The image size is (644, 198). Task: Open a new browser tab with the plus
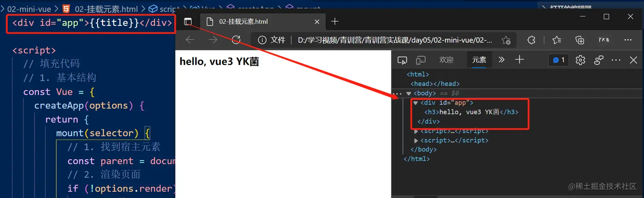point(335,21)
